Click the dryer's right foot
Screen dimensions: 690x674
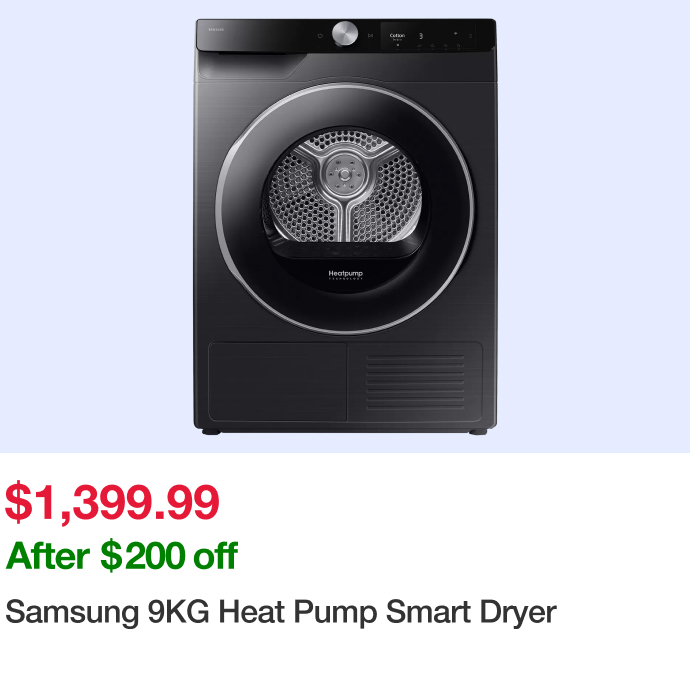pyautogui.click(x=478, y=432)
